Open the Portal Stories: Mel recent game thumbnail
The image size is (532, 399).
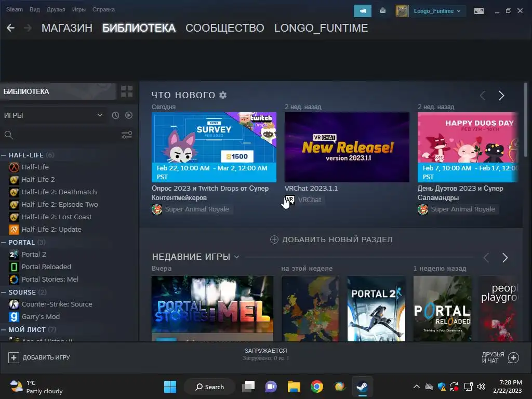click(x=212, y=309)
